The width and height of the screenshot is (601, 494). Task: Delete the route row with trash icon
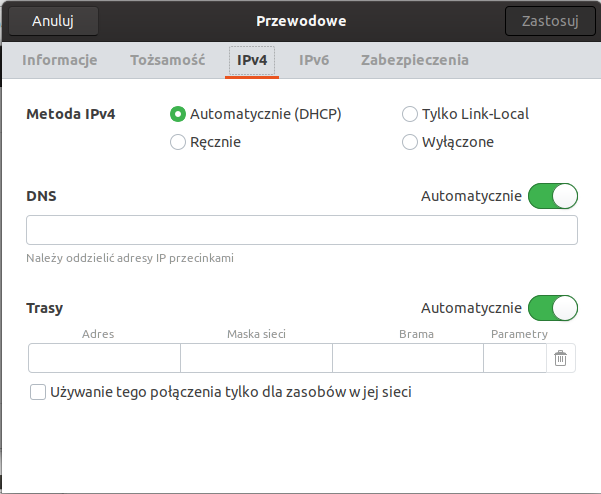tap(560, 358)
